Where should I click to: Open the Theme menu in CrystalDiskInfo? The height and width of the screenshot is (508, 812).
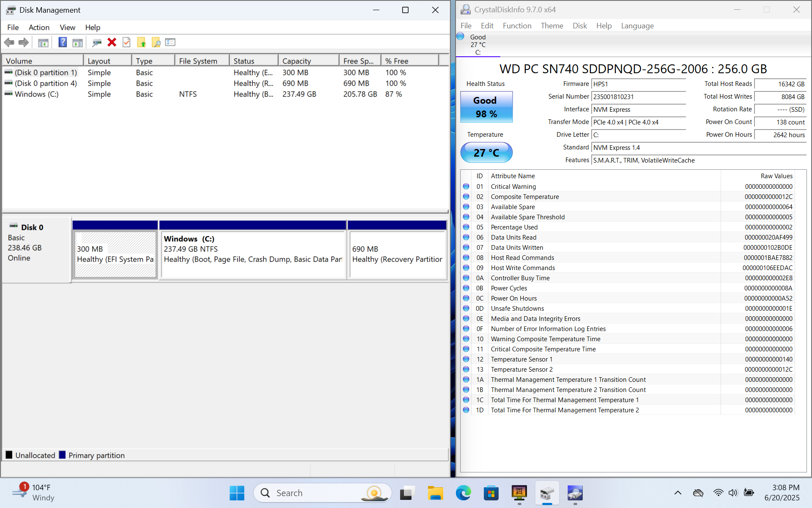(x=551, y=26)
